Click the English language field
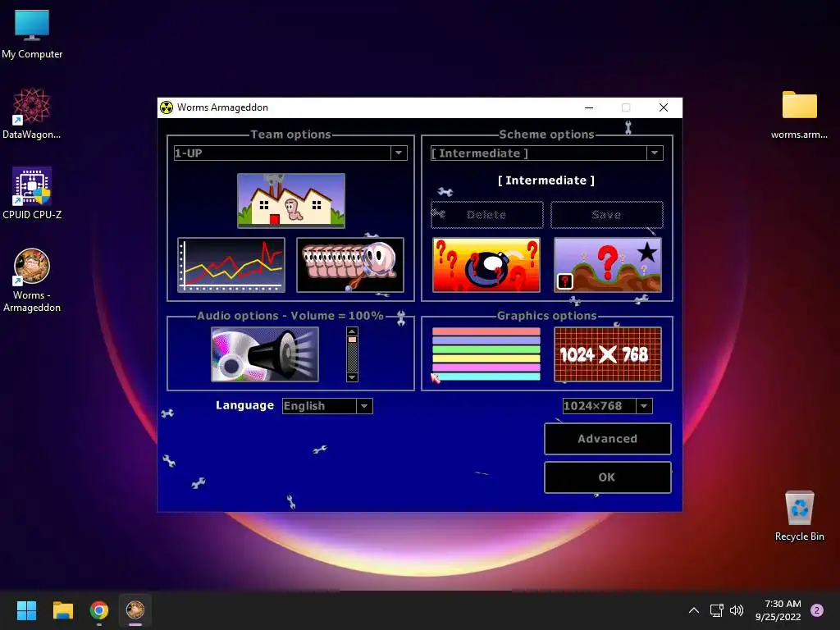This screenshot has height=630, width=840. click(319, 406)
